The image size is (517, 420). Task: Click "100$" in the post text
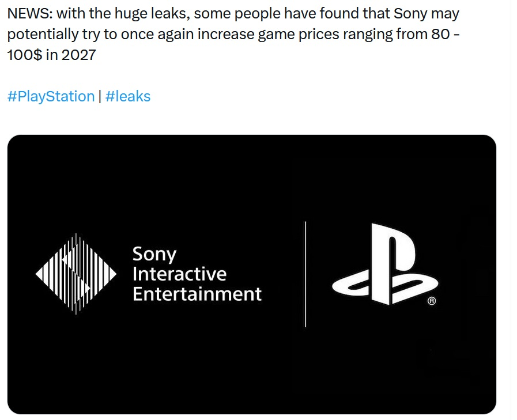tap(25, 55)
